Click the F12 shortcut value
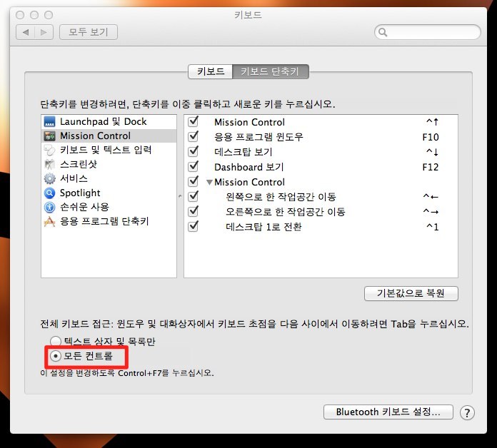The height and width of the screenshot is (448, 497). (x=431, y=167)
